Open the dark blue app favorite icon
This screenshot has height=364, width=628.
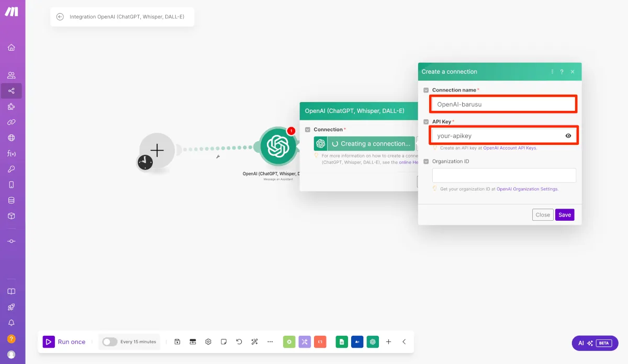[357, 342]
